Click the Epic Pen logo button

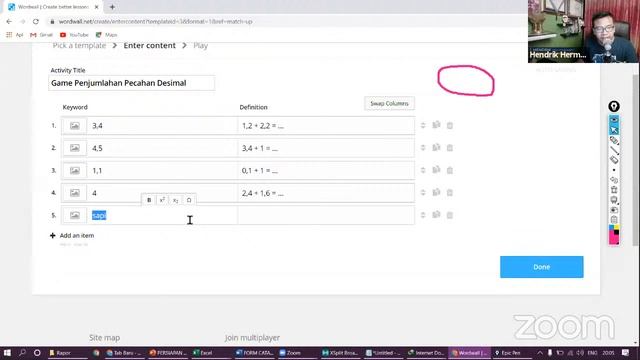tap(614, 107)
